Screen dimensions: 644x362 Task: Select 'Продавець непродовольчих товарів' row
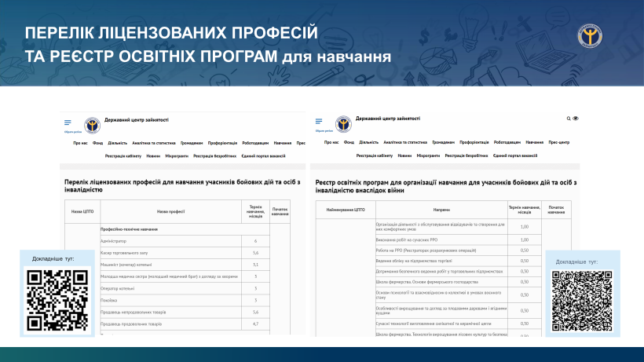tap(185, 313)
